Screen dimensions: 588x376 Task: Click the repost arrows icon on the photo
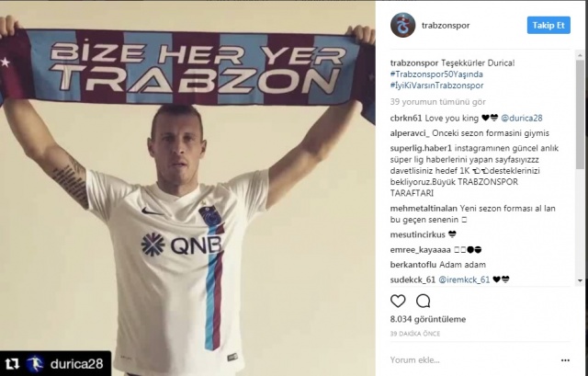[x=11, y=364]
